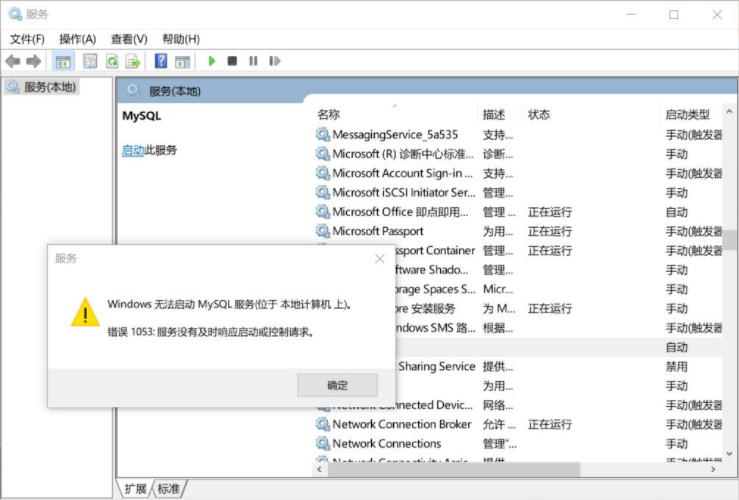Image resolution: width=739 pixels, height=500 pixels.
Task: Maximize the 服务 window
Action: pos(673,15)
